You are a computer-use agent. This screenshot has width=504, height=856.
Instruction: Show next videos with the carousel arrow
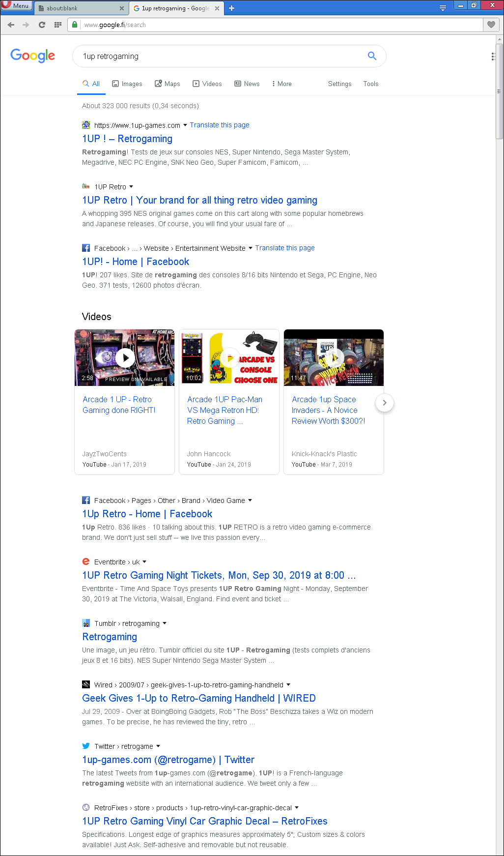click(385, 403)
